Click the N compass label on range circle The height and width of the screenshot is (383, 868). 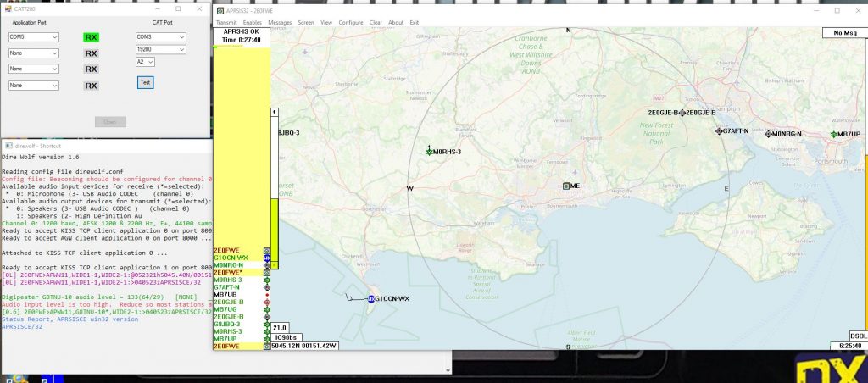tap(568, 31)
